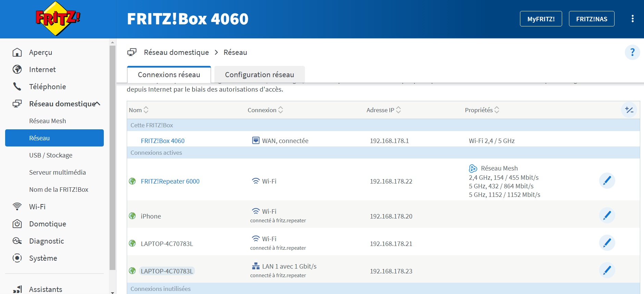Switch to Configuration réseau tab
Viewport: 644px width, 294px height.
pos(259,74)
